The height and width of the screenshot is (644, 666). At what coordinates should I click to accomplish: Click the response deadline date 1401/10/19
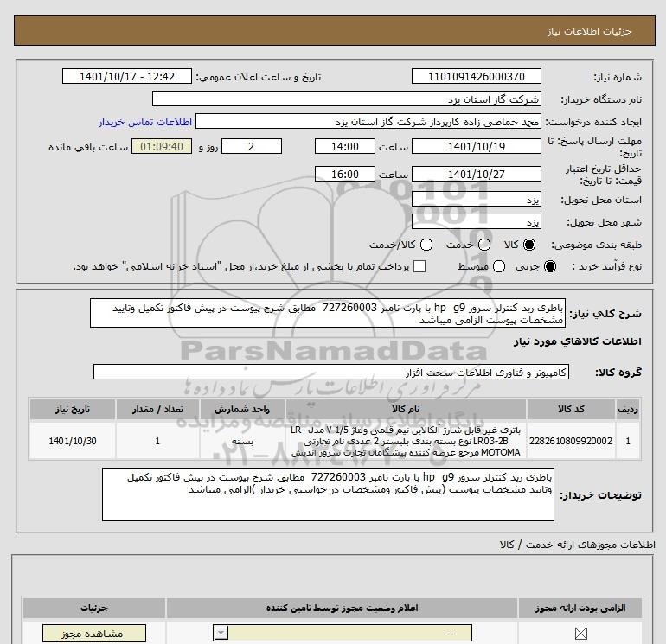pos(476,146)
